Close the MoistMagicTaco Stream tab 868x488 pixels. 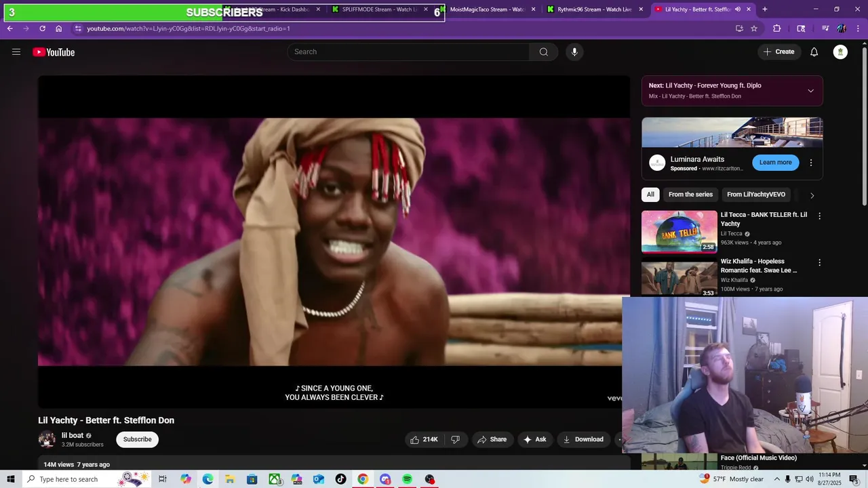tap(534, 9)
